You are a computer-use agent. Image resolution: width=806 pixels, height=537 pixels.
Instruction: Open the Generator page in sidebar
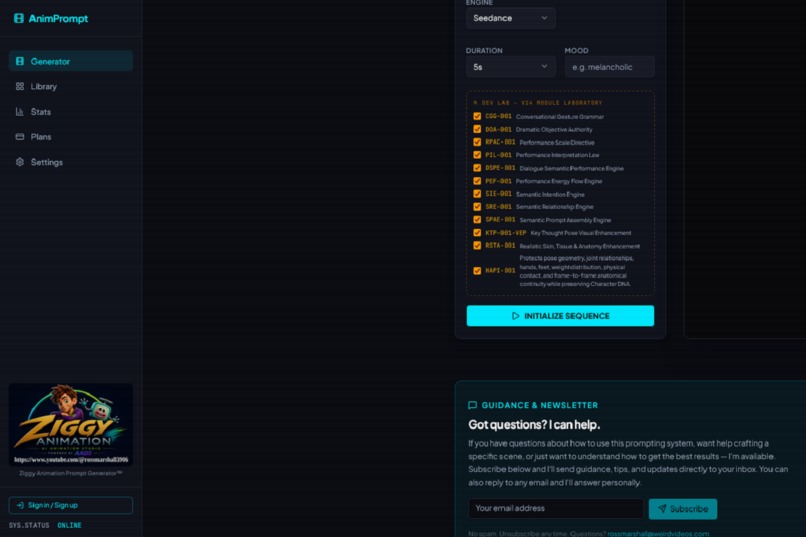(71, 61)
